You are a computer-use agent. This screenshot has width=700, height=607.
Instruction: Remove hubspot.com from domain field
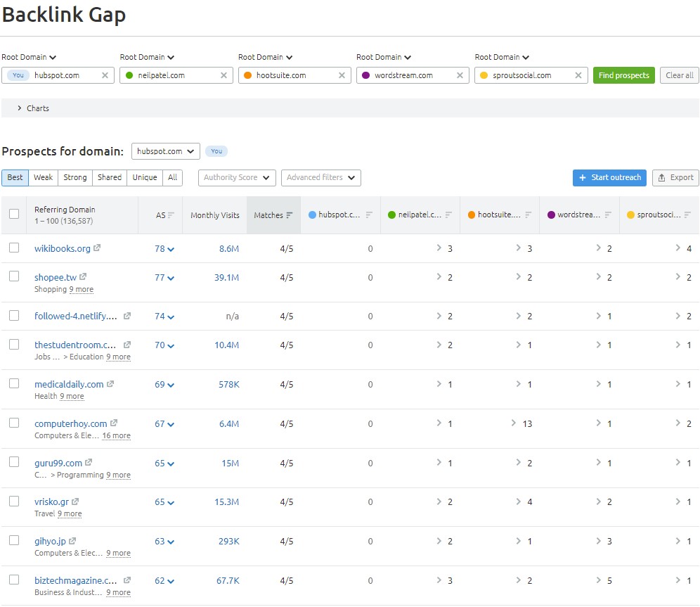point(105,75)
